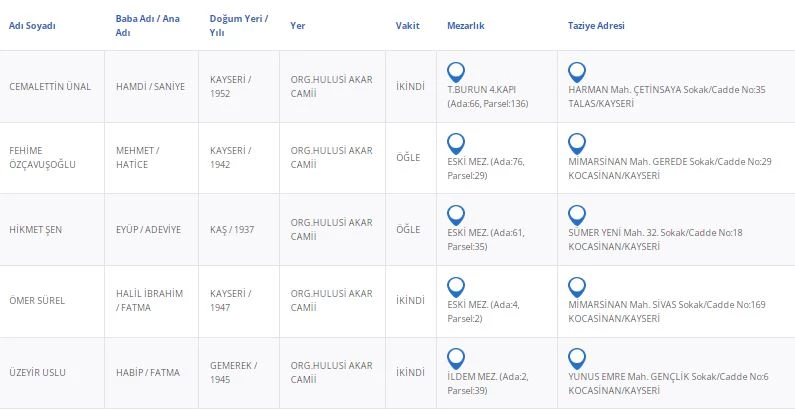
Task: Sort by Adı Soyadı column header
Action: (32, 26)
